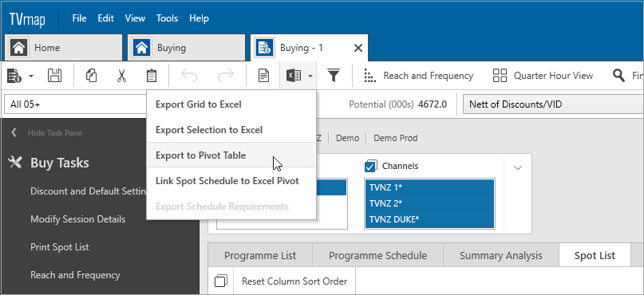This screenshot has width=644, height=295.
Task: Click the Paste clipboard icon
Action: pos(152,76)
